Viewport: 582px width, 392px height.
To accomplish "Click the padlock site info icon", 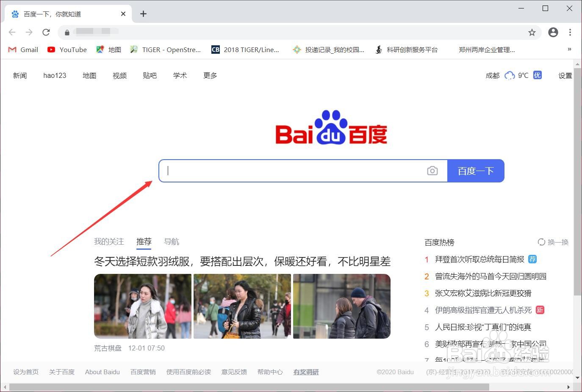I will [67, 32].
